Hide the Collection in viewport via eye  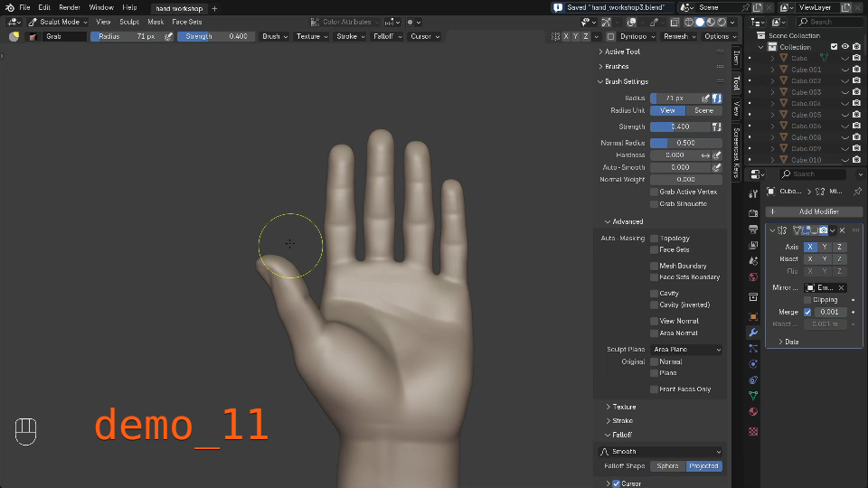point(845,47)
